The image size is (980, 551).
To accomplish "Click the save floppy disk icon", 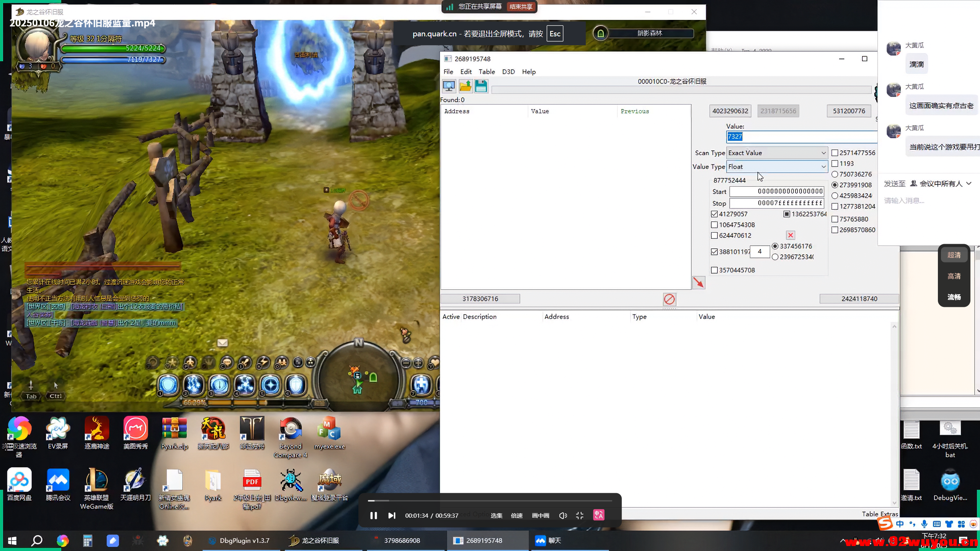I will (x=481, y=86).
